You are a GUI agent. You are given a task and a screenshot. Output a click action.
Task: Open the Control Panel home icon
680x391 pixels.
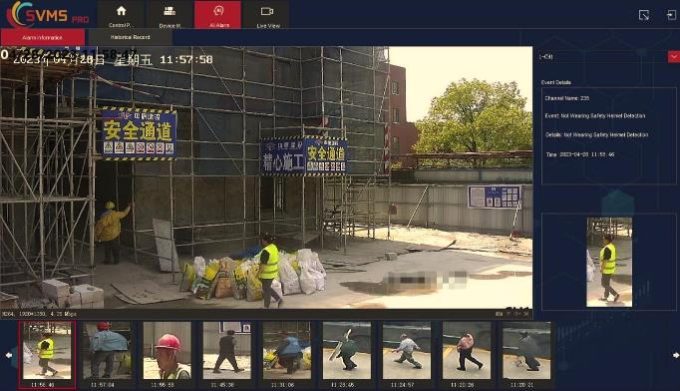tap(121, 15)
